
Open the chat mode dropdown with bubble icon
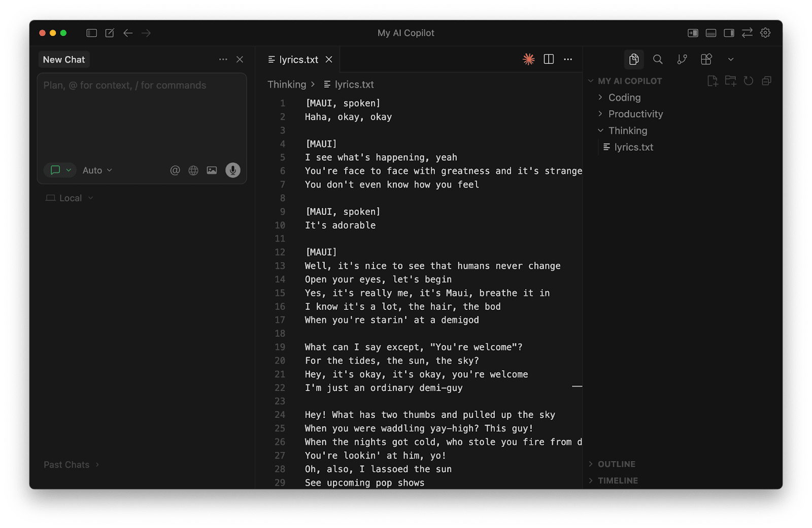60,170
